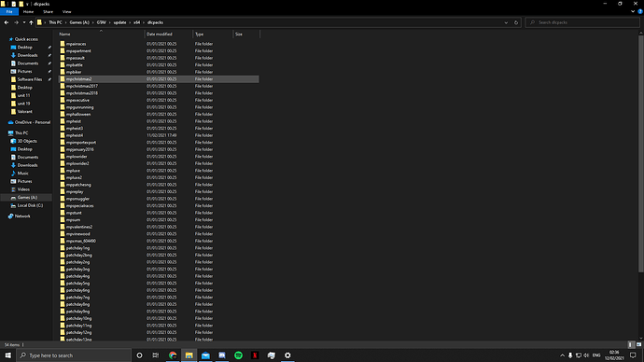This screenshot has width=644, height=362.
Task: Open Netflix app in taskbar
Action: coord(255,355)
